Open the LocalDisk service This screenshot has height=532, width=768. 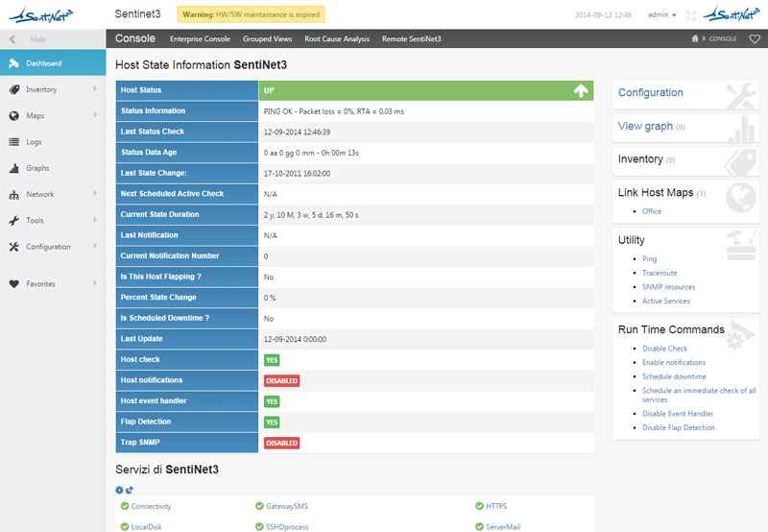(146, 527)
